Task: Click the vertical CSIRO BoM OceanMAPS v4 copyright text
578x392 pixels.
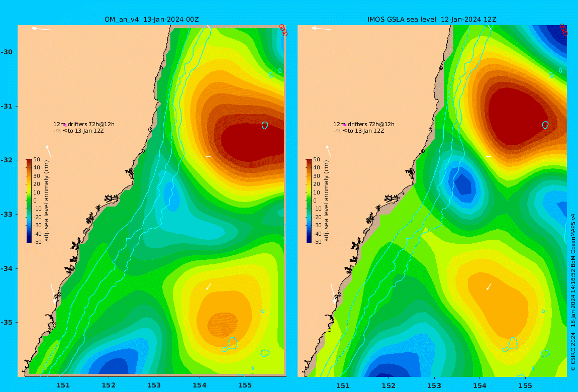Action: pos(573,292)
